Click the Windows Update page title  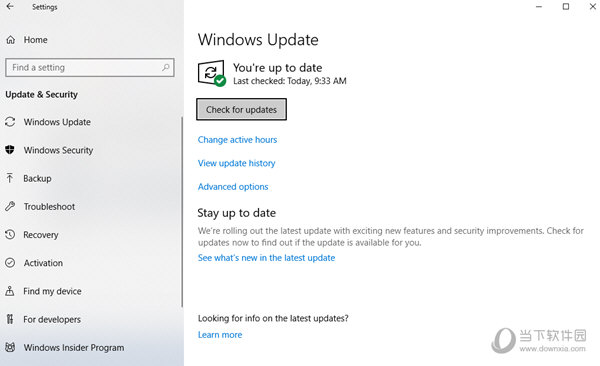tap(258, 40)
